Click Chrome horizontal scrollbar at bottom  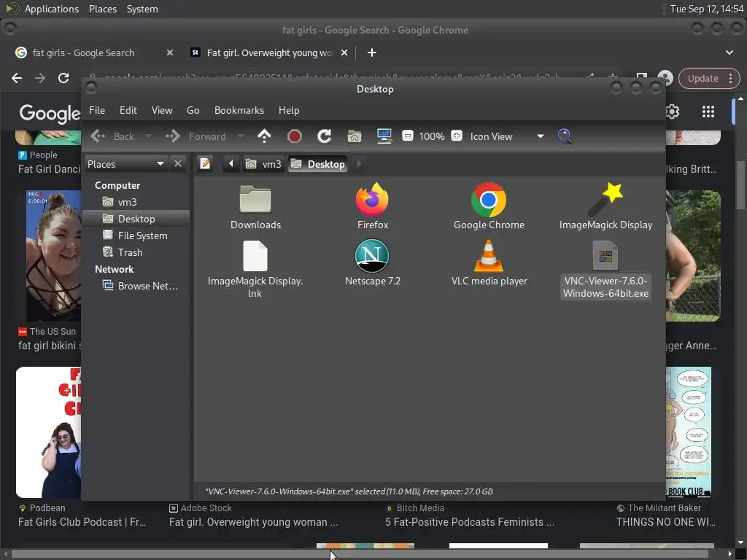(360, 554)
